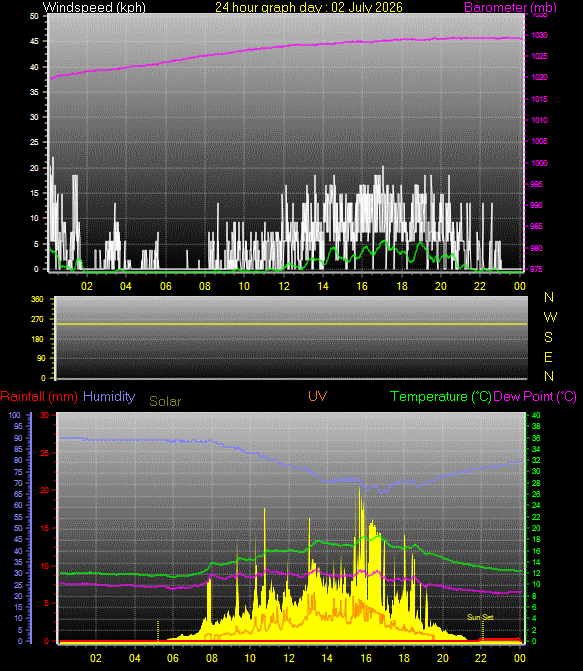Click "00" on the temperature graph time axis

point(520,658)
